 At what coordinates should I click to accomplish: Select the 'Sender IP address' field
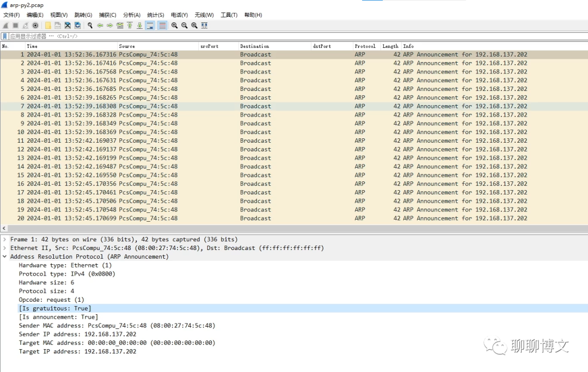click(x=78, y=334)
